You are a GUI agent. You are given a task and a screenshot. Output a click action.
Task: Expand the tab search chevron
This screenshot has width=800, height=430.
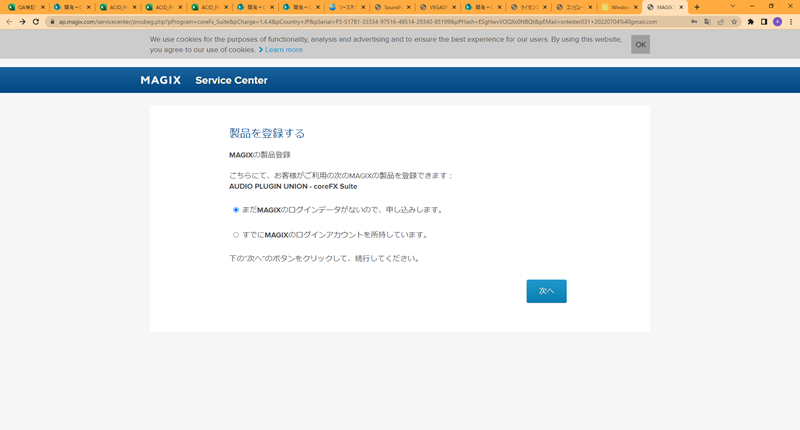pyautogui.click(x=733, y=7)
